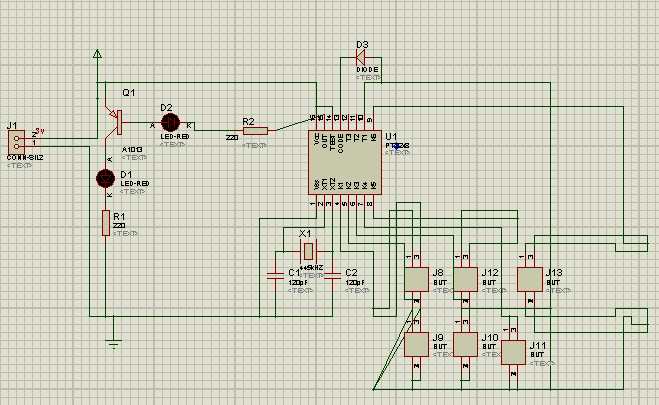Click the U1 reference label

click(391, 136)
